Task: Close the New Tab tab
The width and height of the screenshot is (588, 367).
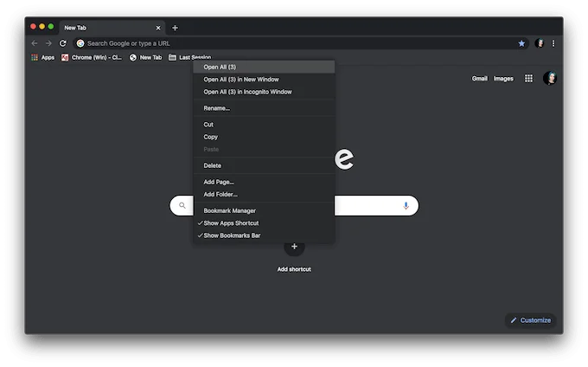Action: pos(158,28)
